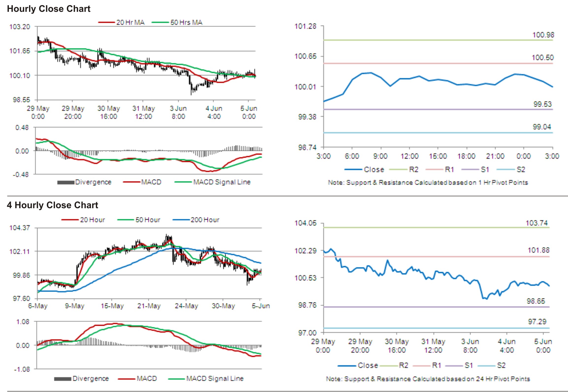Image resolution: width=568 pixels, height=392 pixels.
Task: Click the '30 May 16:00' label on hourly chart
Action: click(x=109, y=112)
